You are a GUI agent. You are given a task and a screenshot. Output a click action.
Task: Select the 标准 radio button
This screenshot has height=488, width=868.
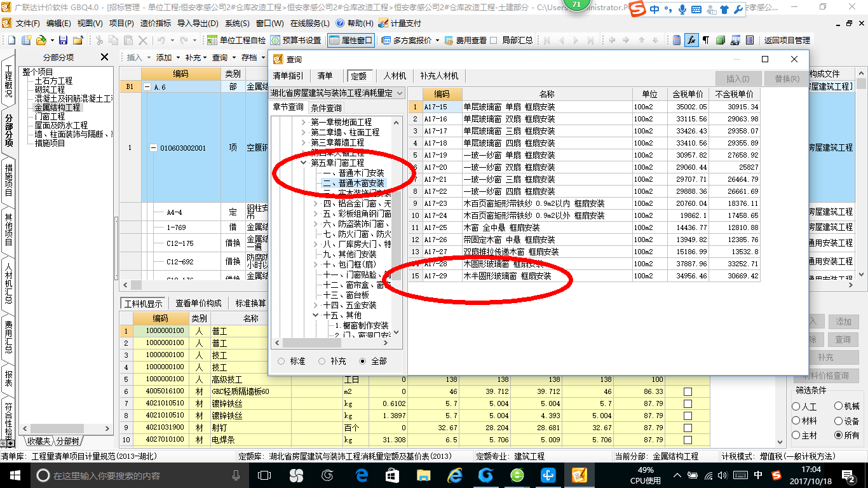281,361
